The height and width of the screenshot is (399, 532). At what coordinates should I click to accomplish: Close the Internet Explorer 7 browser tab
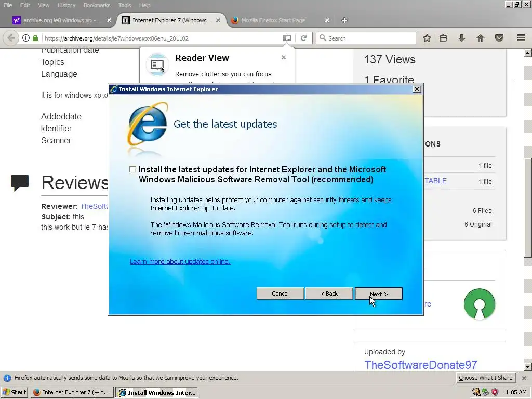tap(218, 20)
